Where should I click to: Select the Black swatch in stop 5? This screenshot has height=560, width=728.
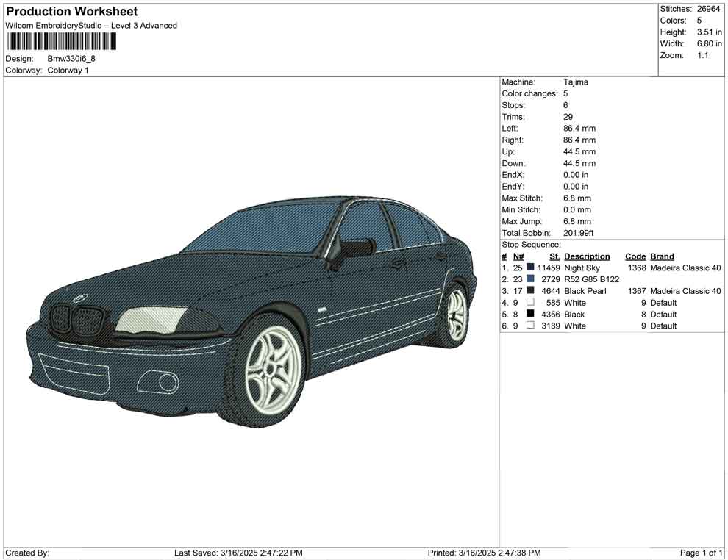coord(530,314)
